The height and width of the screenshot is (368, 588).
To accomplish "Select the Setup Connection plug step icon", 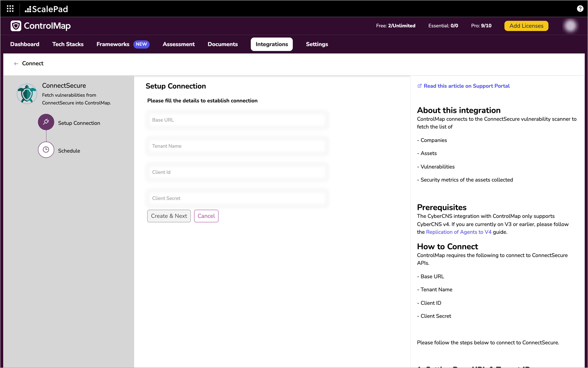I will tap(46, 122).
